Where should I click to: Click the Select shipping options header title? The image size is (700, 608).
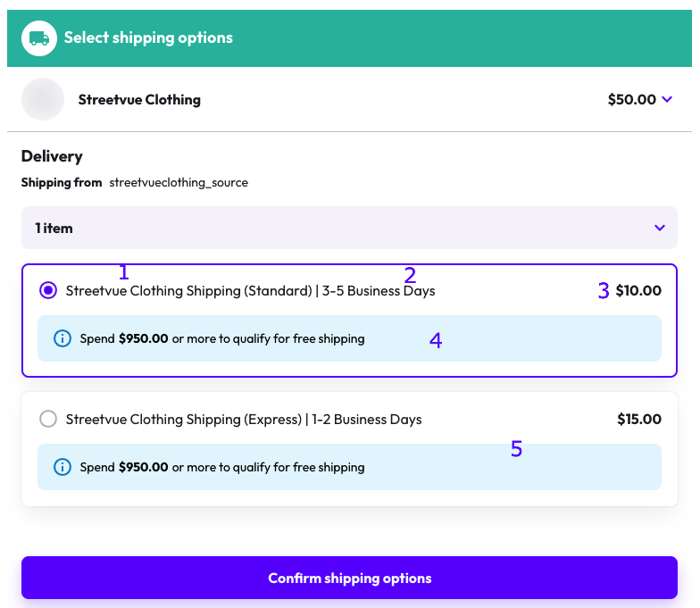click(148, 37)
